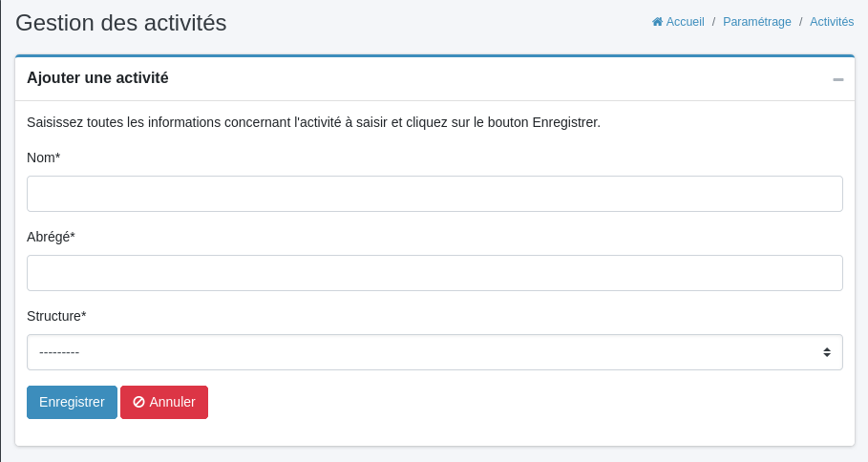Click the home icon in the breadcrumb

(x=657, y=22)
